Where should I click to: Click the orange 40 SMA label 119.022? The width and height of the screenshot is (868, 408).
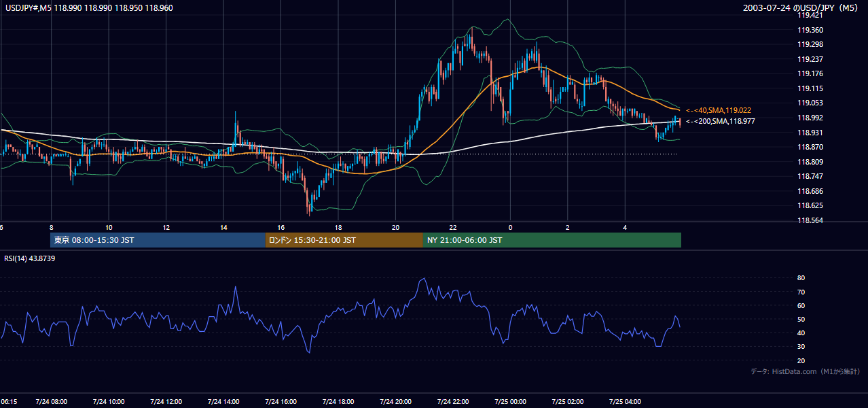tap(718, 110)
